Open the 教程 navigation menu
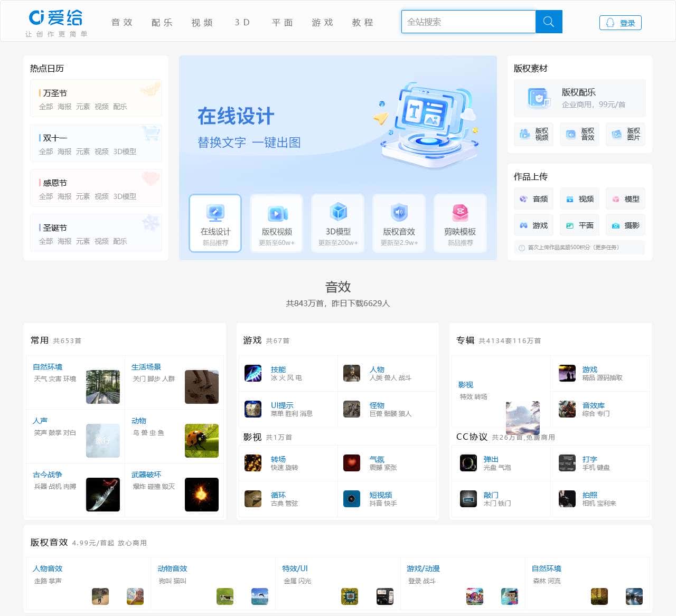Image resolution: width=676 pixels, height=616 pixels. pyautogui.click(x=363, y=22)
